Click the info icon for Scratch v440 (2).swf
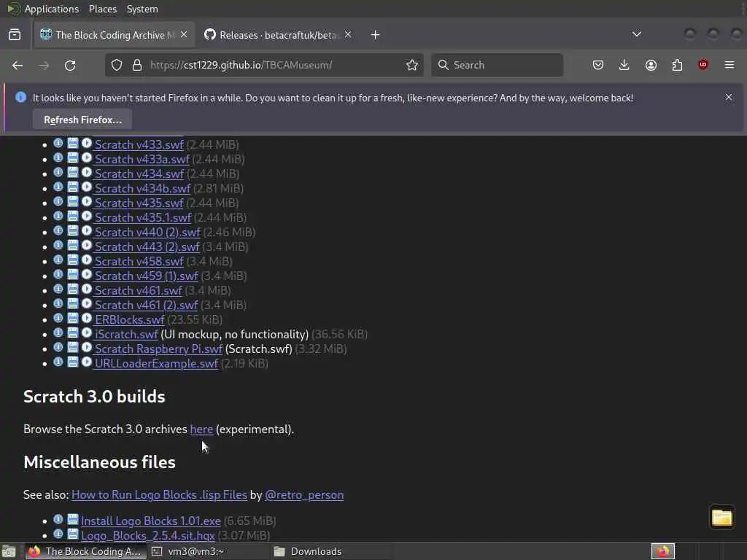747x560 pixels. [58, 231]
